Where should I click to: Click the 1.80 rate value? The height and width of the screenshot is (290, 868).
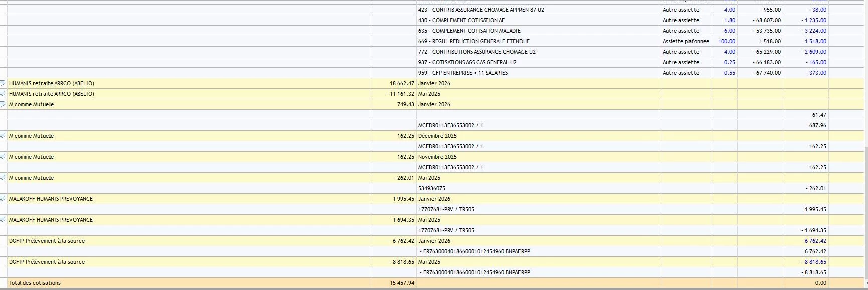(x=730, y=20)
